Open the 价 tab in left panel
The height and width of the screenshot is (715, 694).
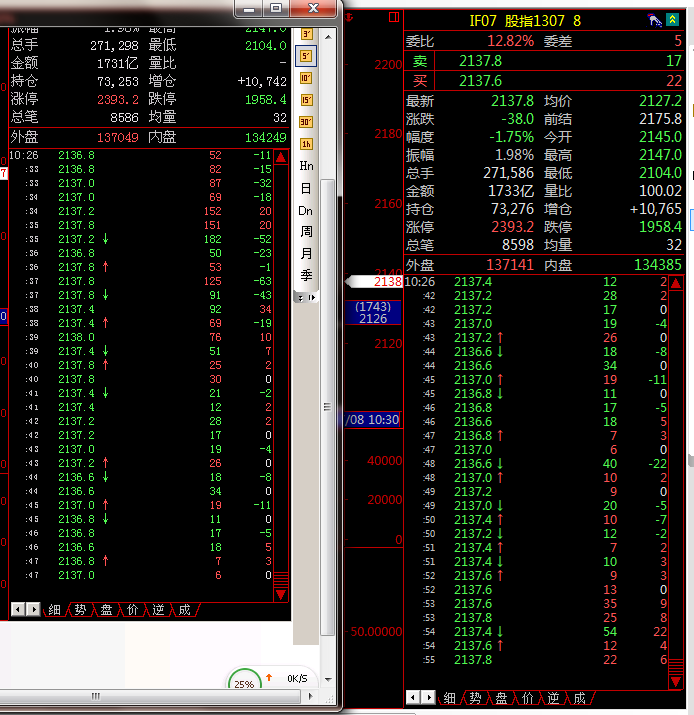pos(133,609)
